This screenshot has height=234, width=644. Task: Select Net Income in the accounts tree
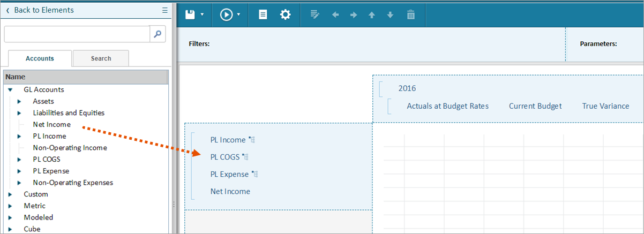click(x=51, y=124)
